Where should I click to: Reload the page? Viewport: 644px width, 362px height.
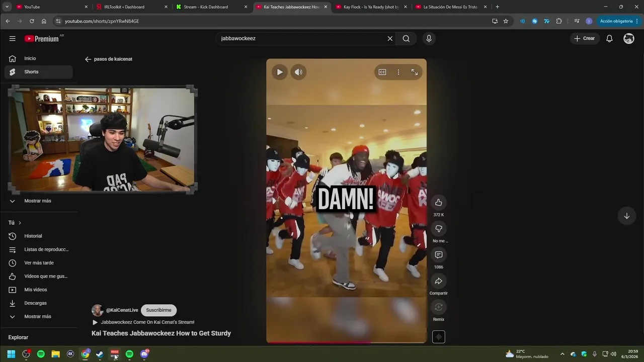tap(32, 21)
